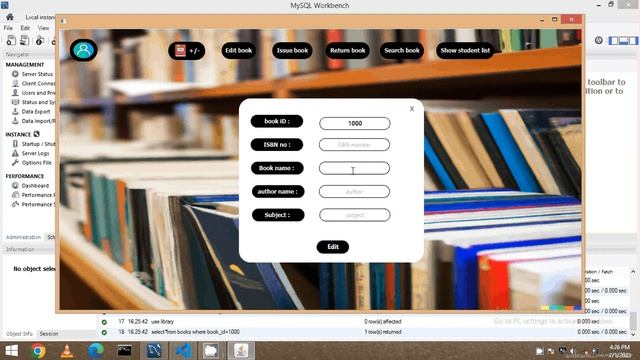Screen dimensions: 640x360
Task: Open Performance Reports in Navigator
Action: pos(33,195)
